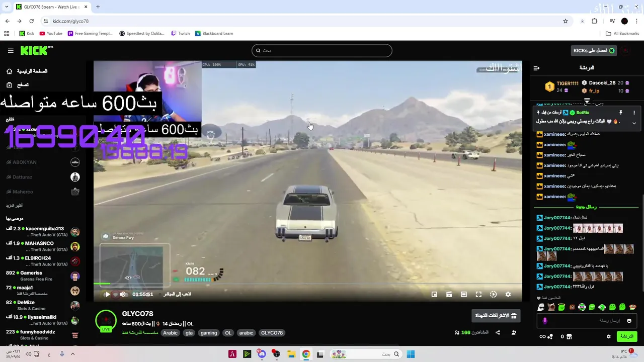The width and height of the screenshot is (644, 362).
Task: Collapse the gift leaderboard handle
Action: coord(587,101)
